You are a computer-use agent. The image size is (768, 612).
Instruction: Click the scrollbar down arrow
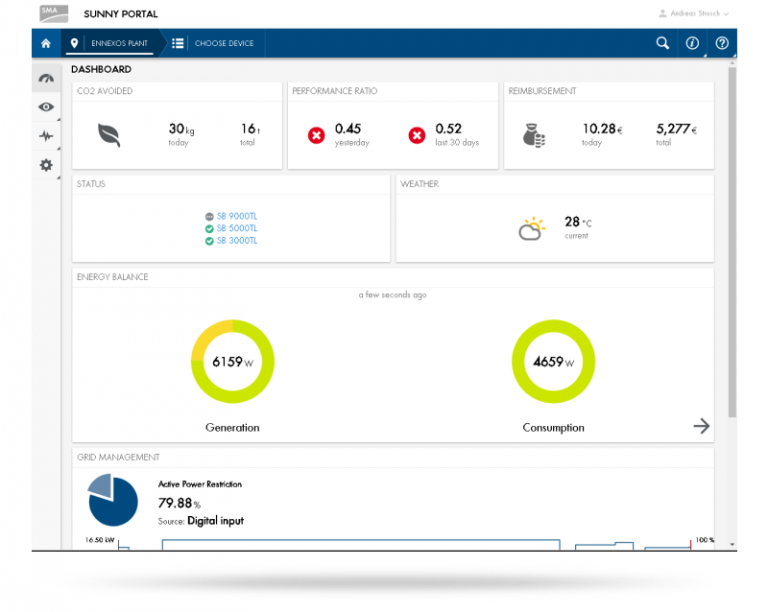(x=732, y=544)
